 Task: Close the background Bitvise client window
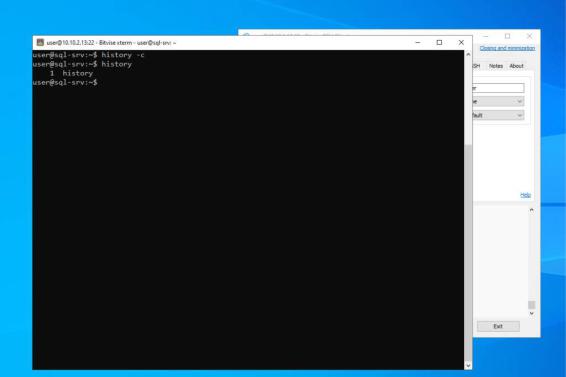529,36
